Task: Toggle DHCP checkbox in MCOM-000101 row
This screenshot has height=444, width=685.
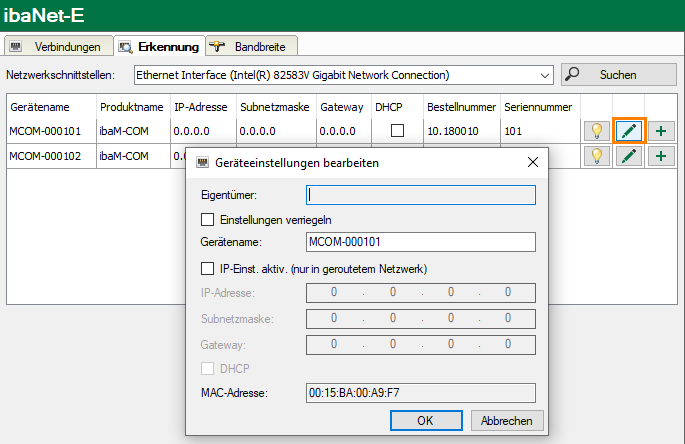Action: tap(397, 130)
